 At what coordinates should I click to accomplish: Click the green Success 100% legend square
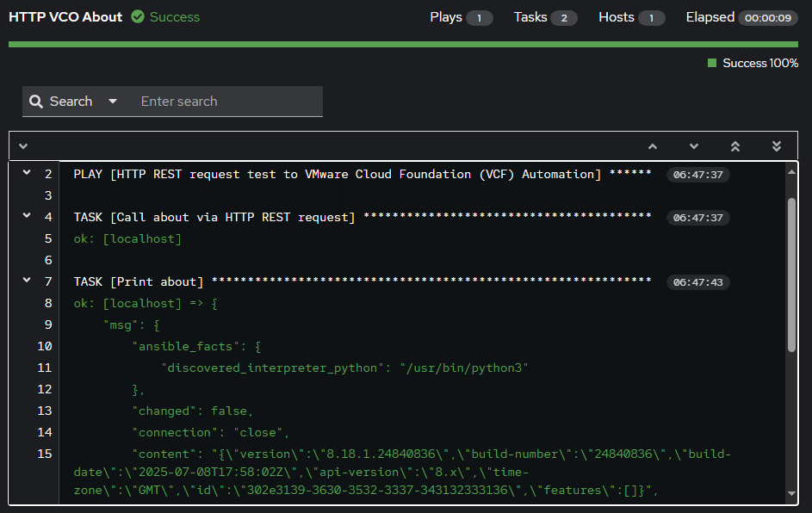tap(710, 63)
